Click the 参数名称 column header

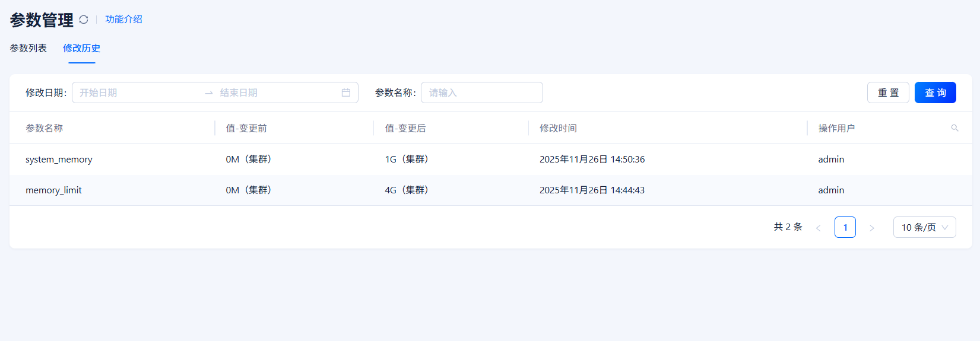tap(44, 128)
